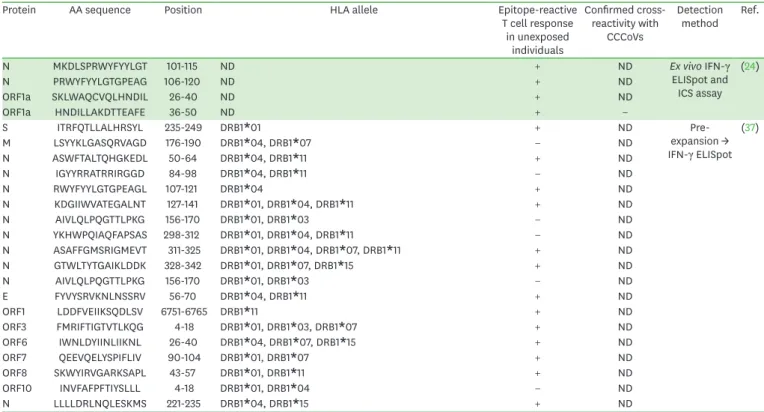Image resolution: width=764 pixels, height=412 pixels.
Task: Select sequence ITRFQTLLALHRSYL
Action: click(100, 128)
